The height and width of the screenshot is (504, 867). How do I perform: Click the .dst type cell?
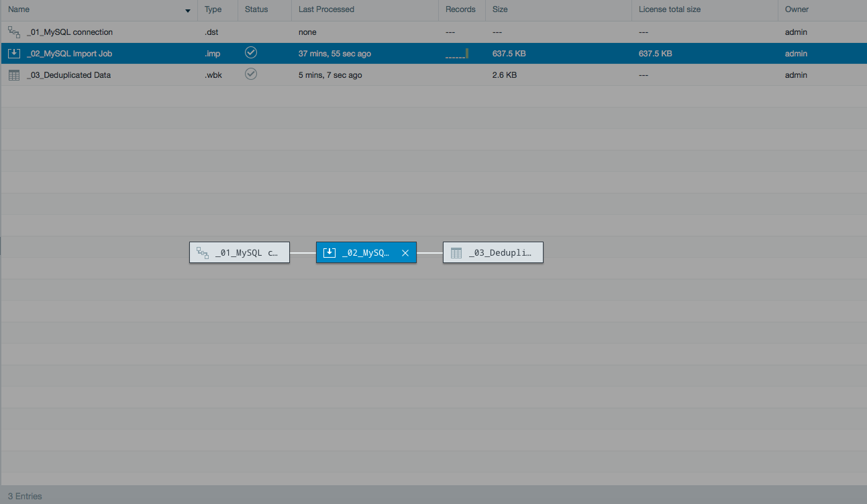pos(211,32)
